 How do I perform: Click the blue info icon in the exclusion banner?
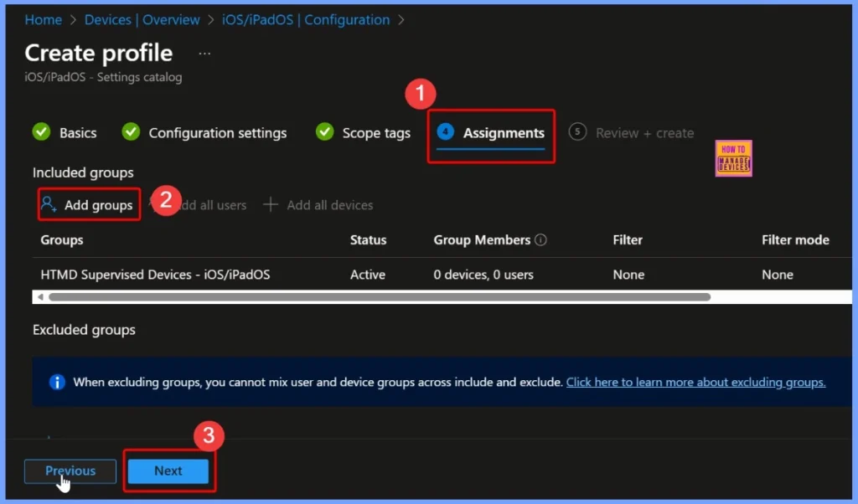56,382
